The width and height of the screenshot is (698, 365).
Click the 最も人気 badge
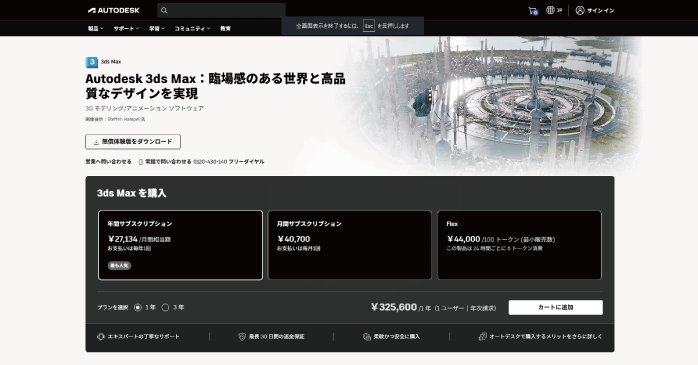pos(119,265)
